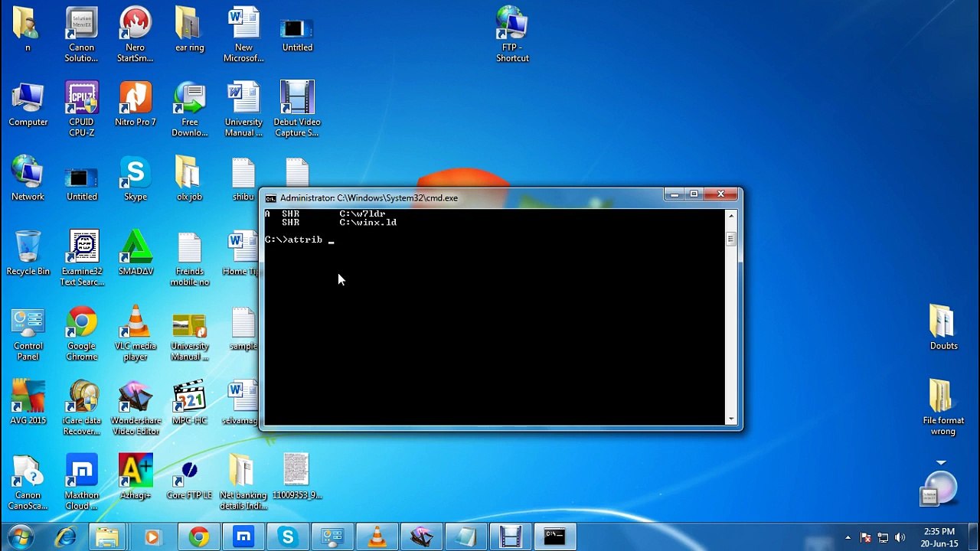This screenshot has height=551, width=980.
Task: Maximize the cmd.exe window
Action: pyautogui.click(x=694, y=194)
